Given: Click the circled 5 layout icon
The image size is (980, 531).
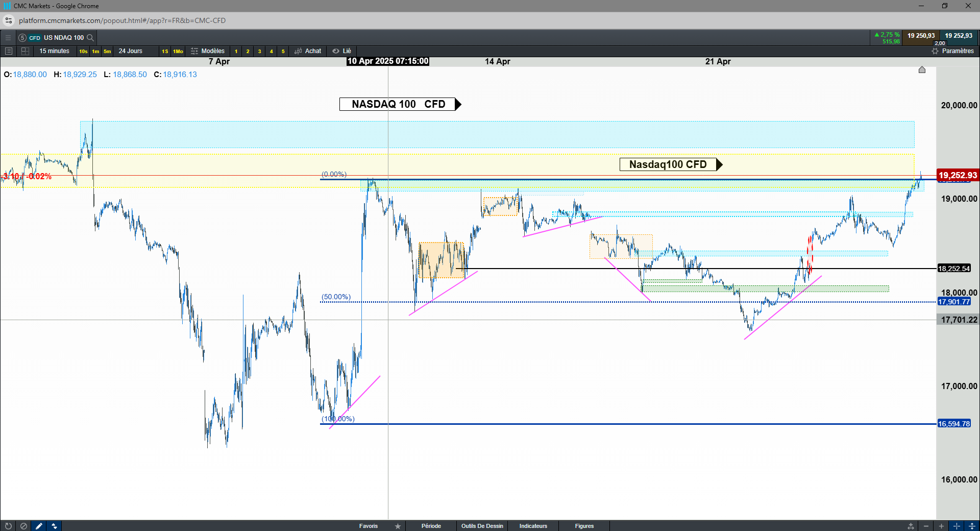Looking at the screenshot, I should click(22, 38).
